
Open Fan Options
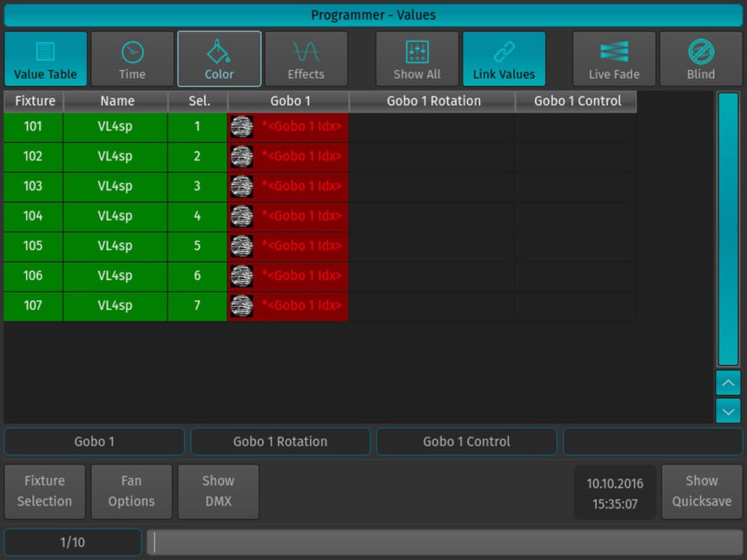pyautogui.click(x=131, y=491)
